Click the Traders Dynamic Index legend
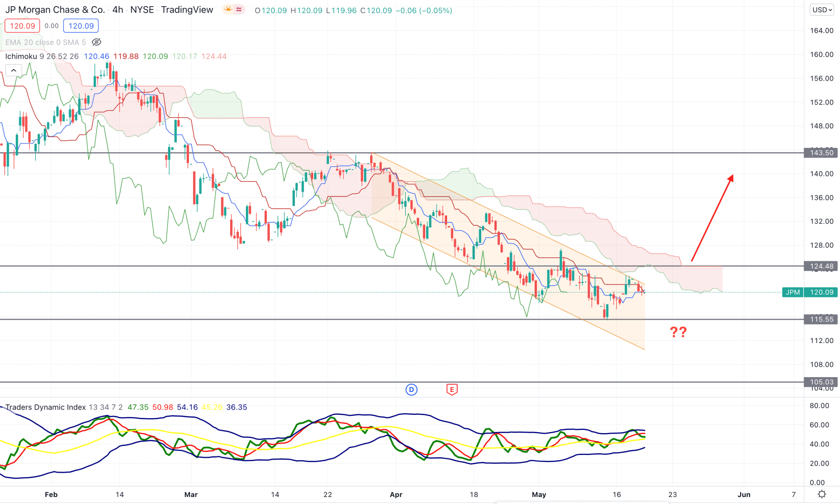Screen dimensions: 840x504 point(65,407)
